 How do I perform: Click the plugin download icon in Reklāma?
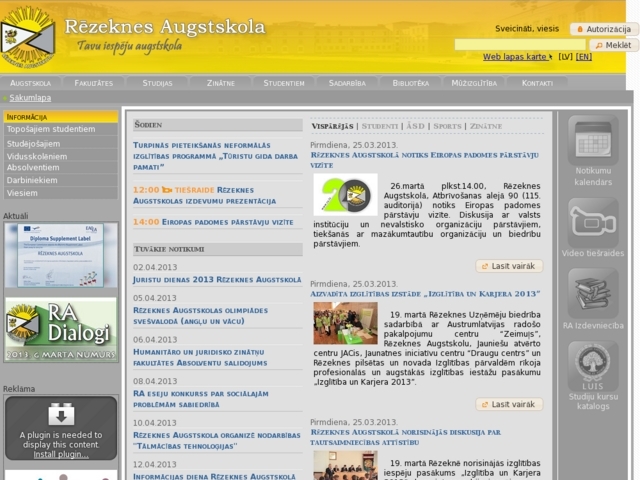(x=61, y=414)
